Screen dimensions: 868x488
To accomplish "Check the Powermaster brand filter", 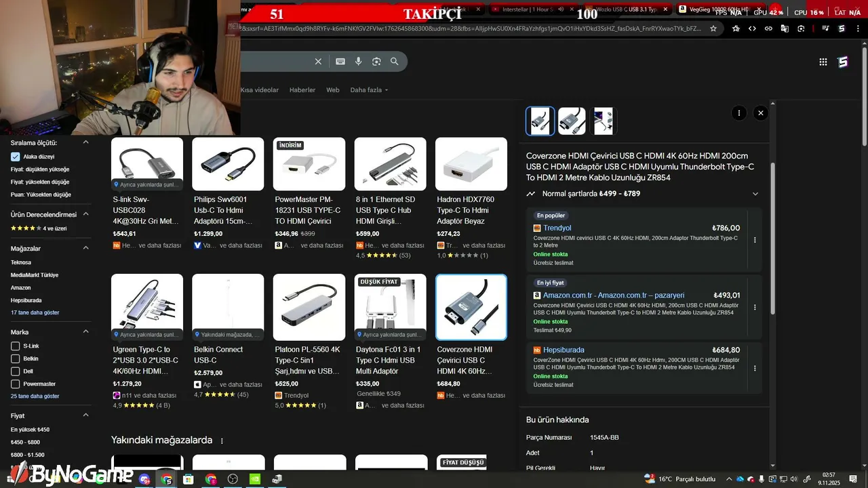I will tap(16, 384).
